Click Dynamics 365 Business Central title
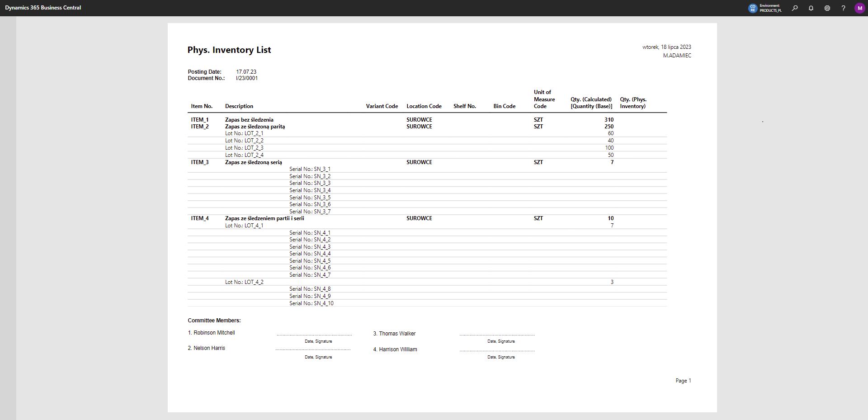868x420 pixels. click(43, 8)
